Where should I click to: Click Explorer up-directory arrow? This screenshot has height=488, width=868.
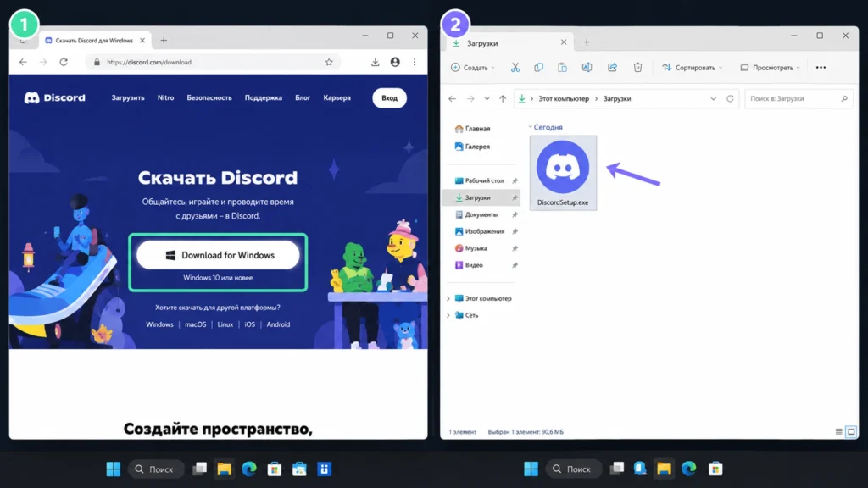point(503,98)
